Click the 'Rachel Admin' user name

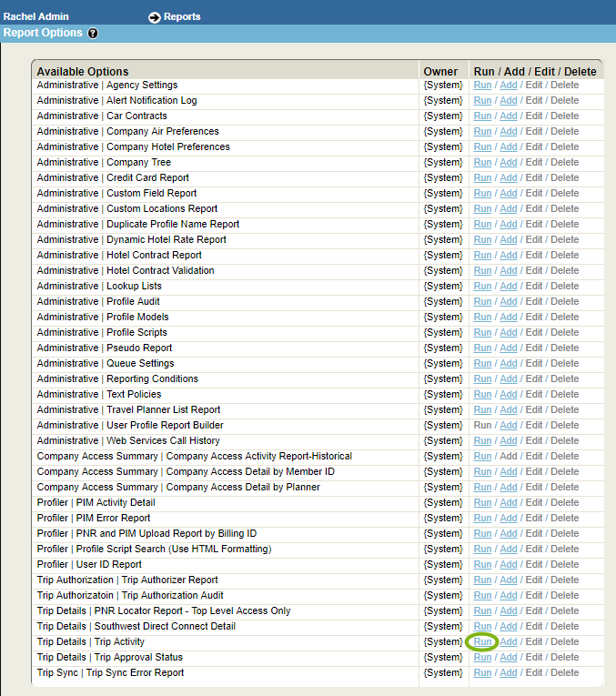(x=36, y=17)
